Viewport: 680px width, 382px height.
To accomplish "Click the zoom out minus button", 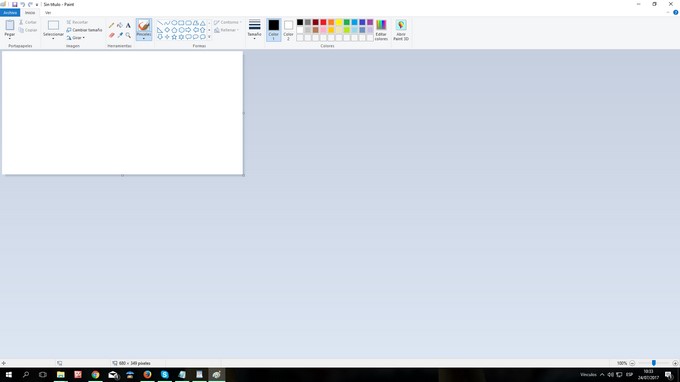I will click(632, 363).
